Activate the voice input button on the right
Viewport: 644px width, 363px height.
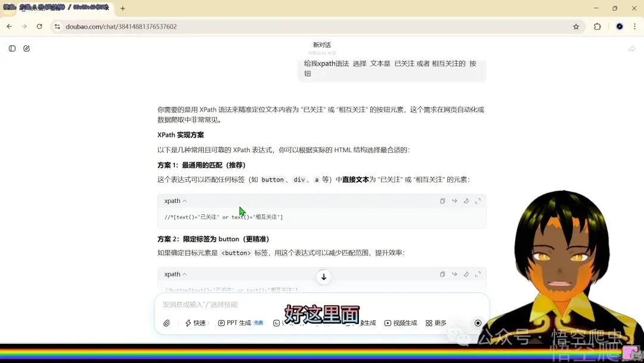click(478, 322)
